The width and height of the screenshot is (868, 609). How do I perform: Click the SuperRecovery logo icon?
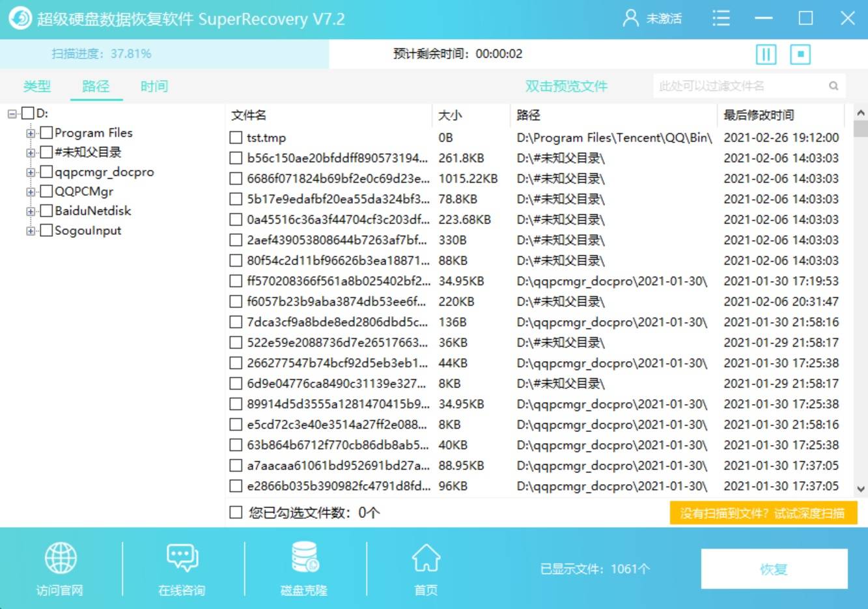[x=20, y=19]
